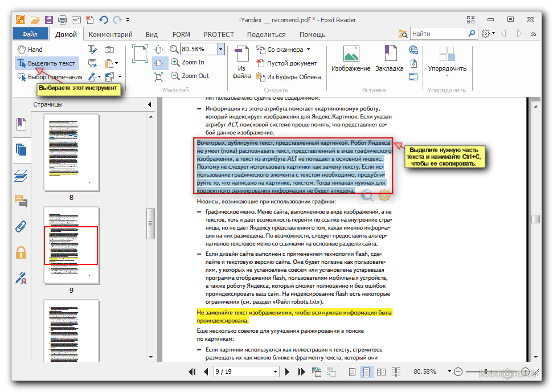Insert an image with Изображение button
Viewport: 553px width, 392px height.
tap(351, 58)
